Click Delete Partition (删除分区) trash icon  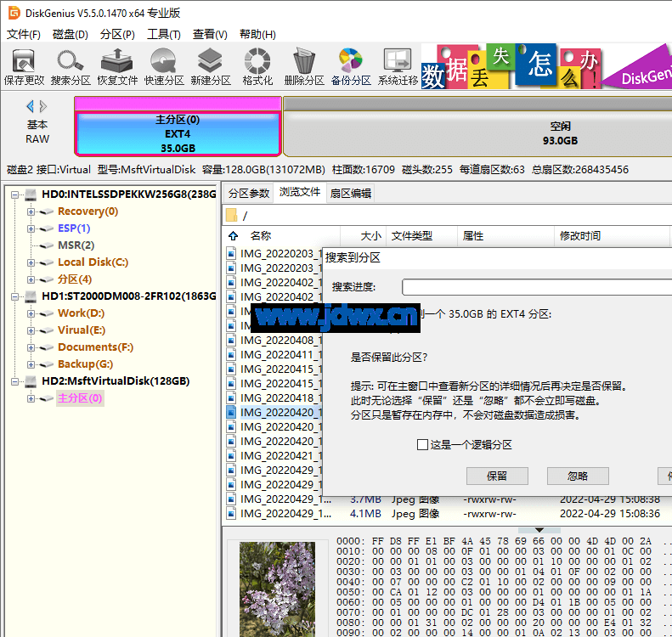[x=304, y=67]
